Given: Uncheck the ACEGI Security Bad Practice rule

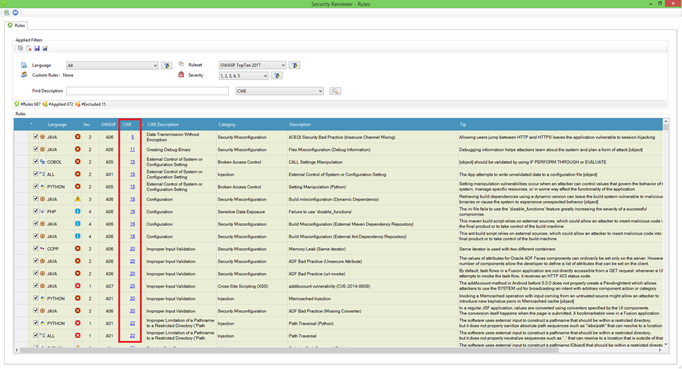Looking at the screenshot, I should pyautogui.click(x=36, y=137).
